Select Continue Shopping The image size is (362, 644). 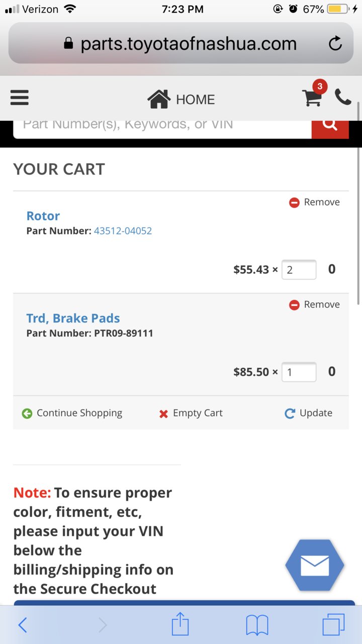(72, 413)
